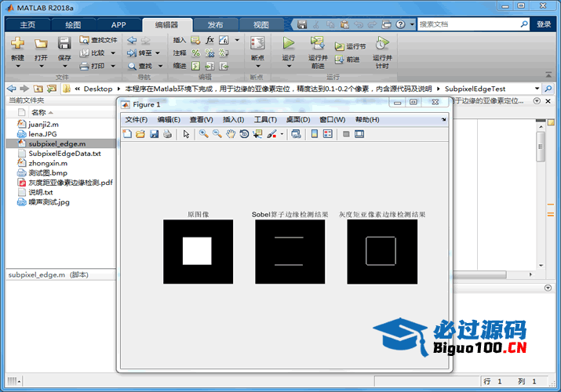Click the print figure icon
The width and height of the screenshot is (561, 392).
tap(167, 134)
